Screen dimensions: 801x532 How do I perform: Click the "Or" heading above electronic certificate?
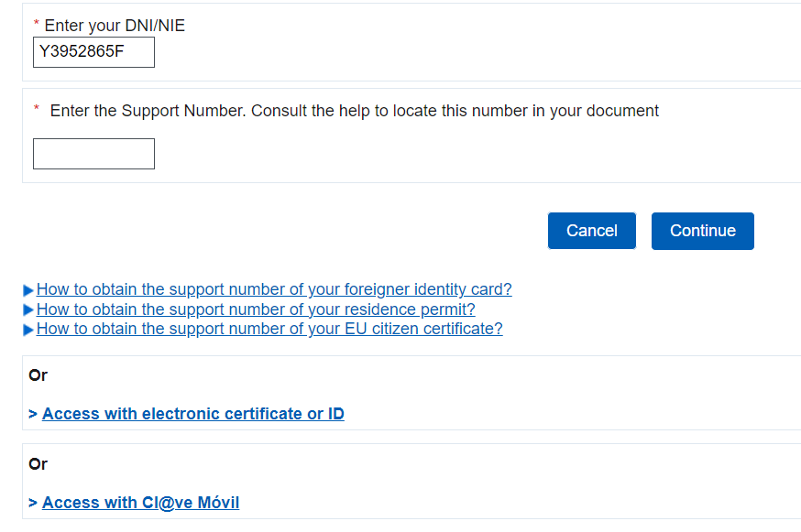point(38,375)
